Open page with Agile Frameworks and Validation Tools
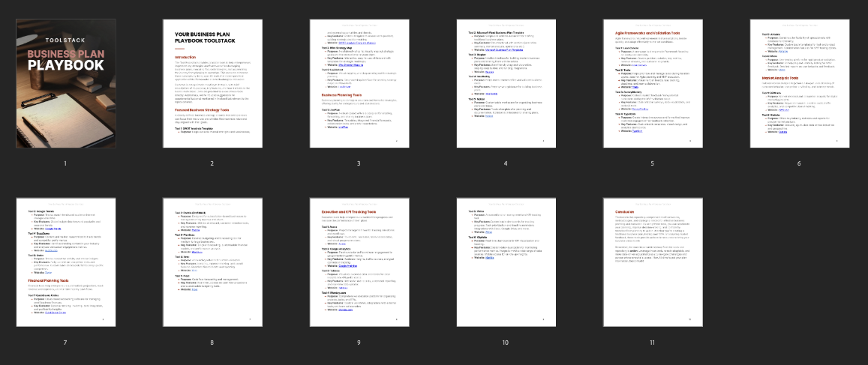 (x=652, y=82)
